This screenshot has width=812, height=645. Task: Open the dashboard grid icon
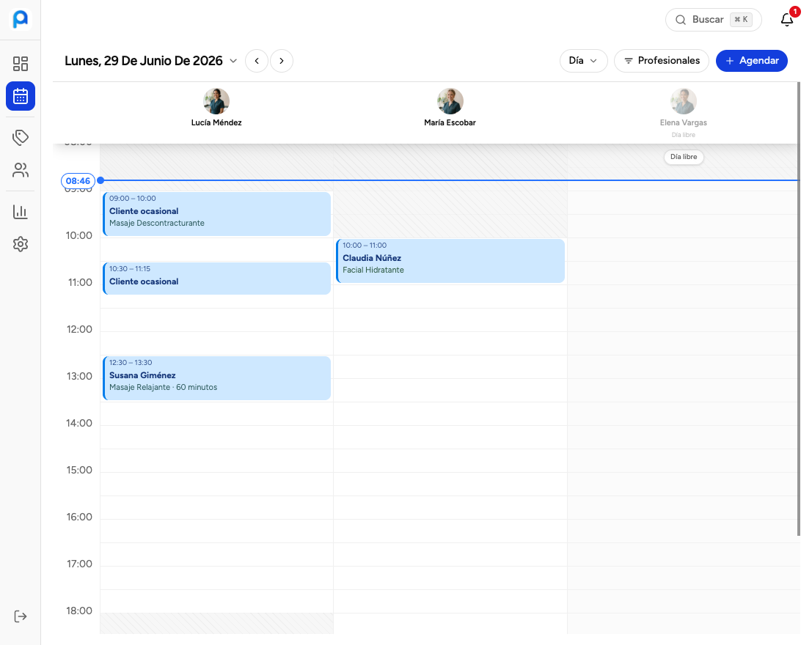pos(21,64)
